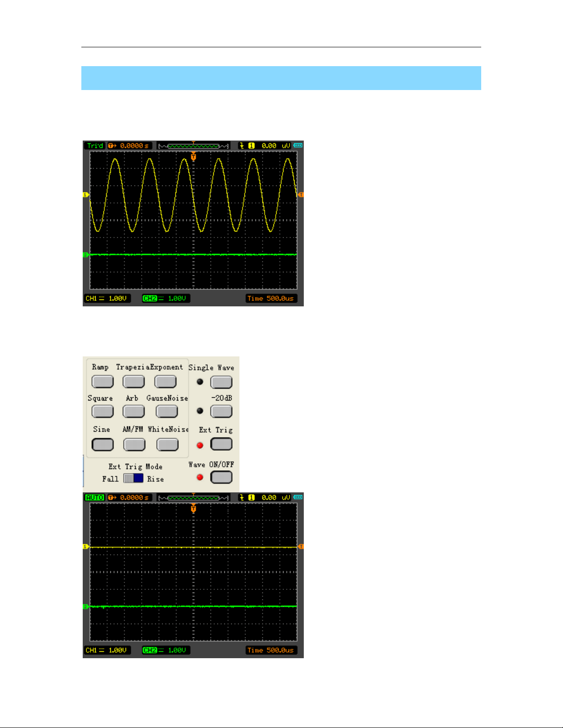Viewport: 563px width, 728px height.
Task: Select the GauseNoise button
Action: (x=167, y=411)
